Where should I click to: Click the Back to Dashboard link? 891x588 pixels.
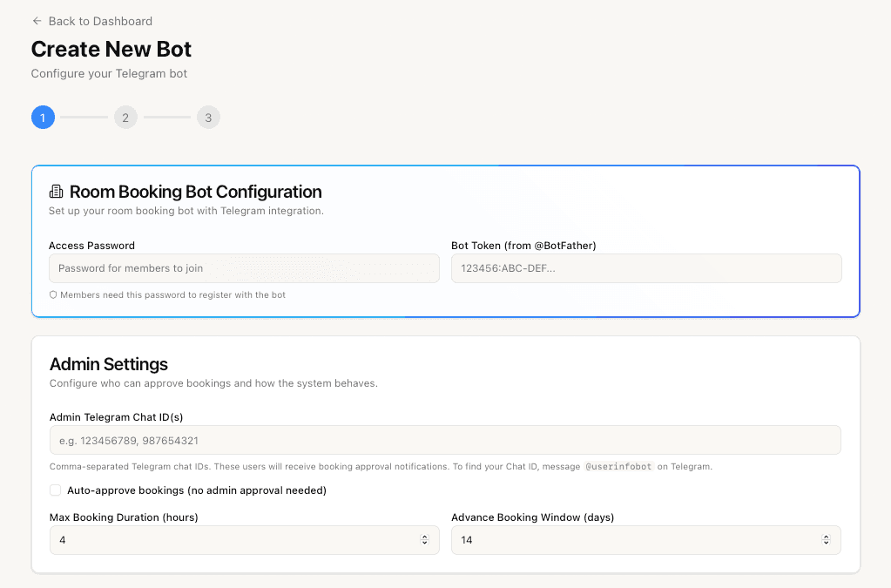92,21
